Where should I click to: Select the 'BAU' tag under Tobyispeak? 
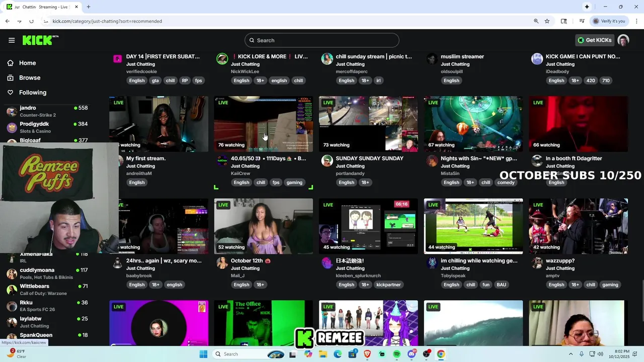(502, 285)
